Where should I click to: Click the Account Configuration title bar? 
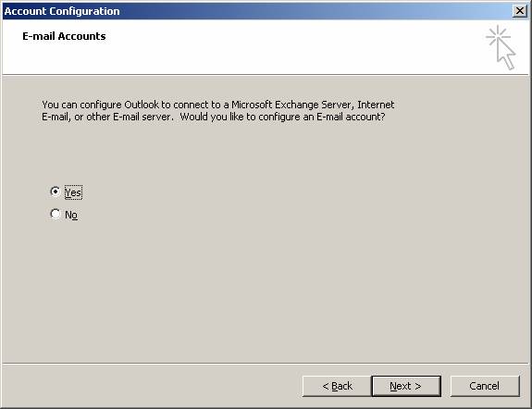[258, 11]
